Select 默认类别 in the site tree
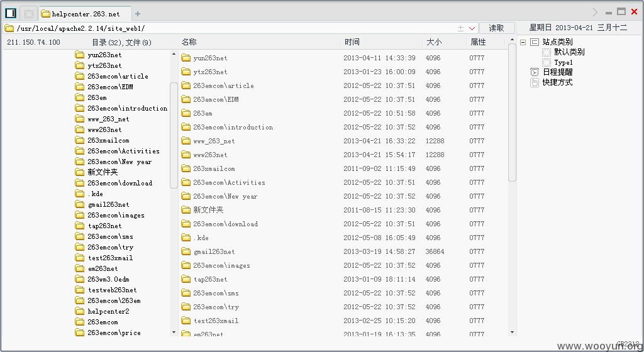The image size is (644, 352). point(569,52)
